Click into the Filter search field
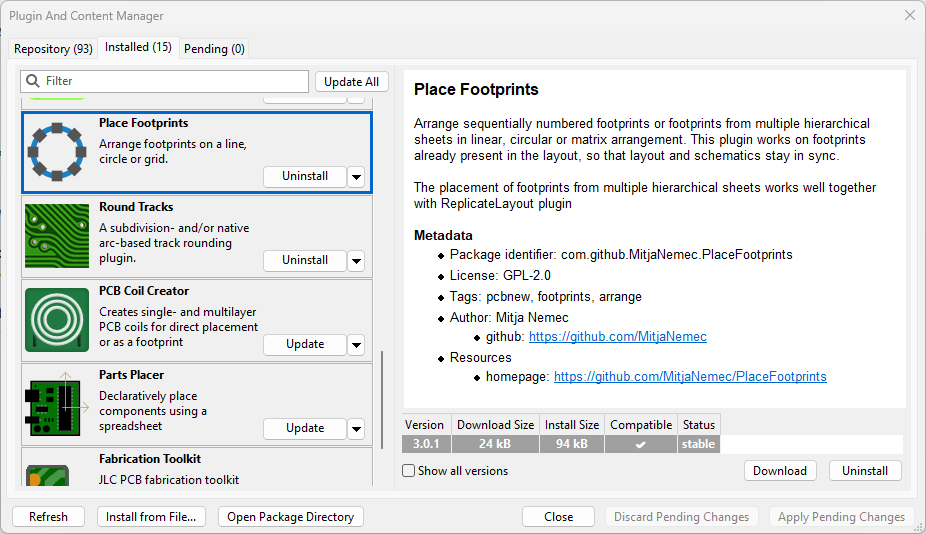The width and height of the screenshot is (926, 534). coord(170,81)
